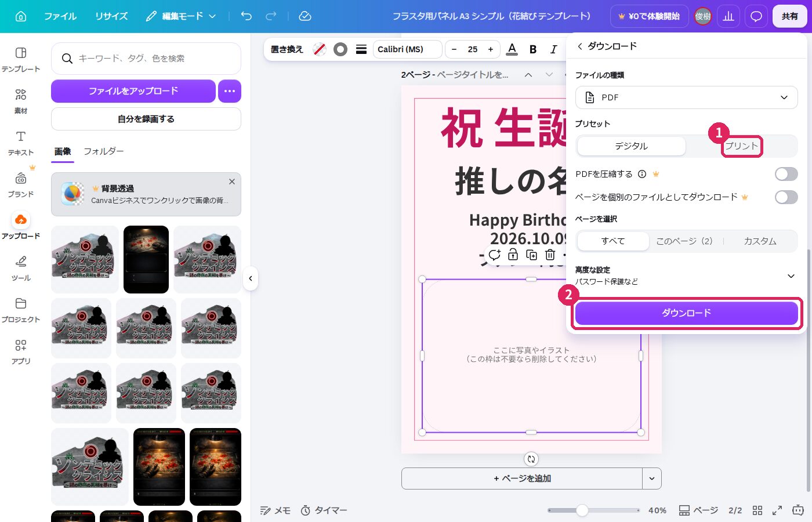Click the purple ダウンロード button
Viewport: 812px width, 522px height.
tap(686, 313)
